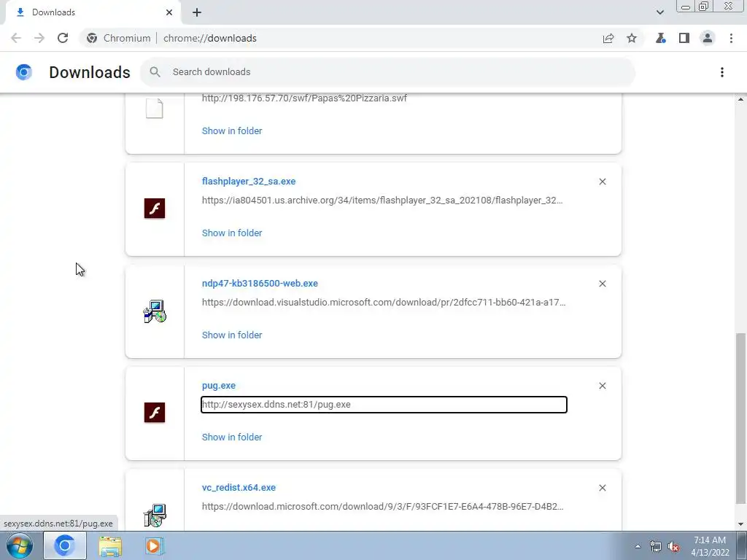Close the Downloads tab
The width and height of the screenshot is (747, 560).
tap(169, 12)
